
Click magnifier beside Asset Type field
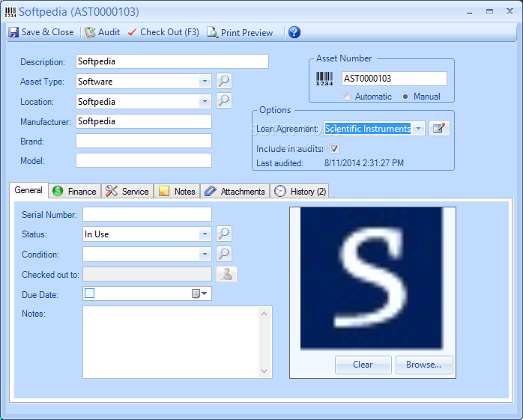[x=224, y=81]
